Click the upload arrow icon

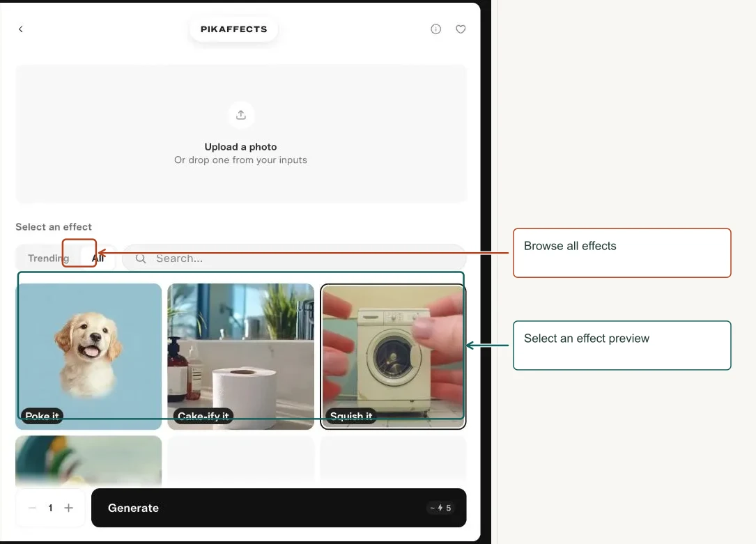241,115
